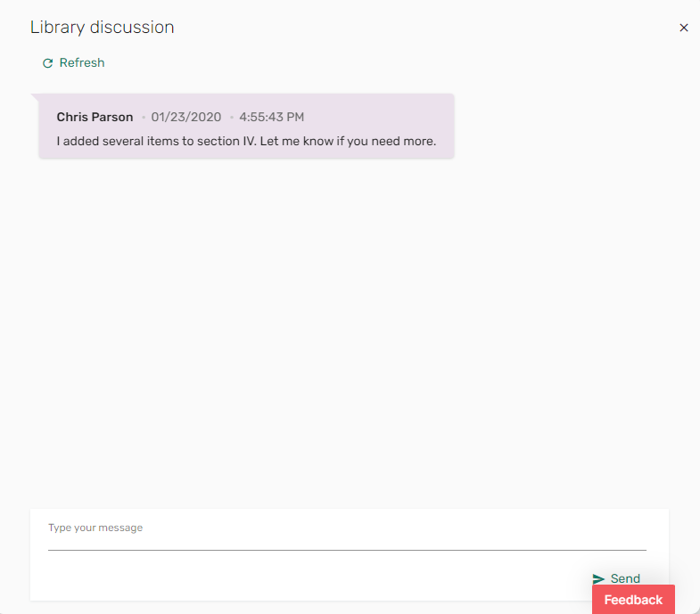The width and height of the screenshot is (700, 614).
Task: Click message text about section IV
Action: (x=246, y=141)
